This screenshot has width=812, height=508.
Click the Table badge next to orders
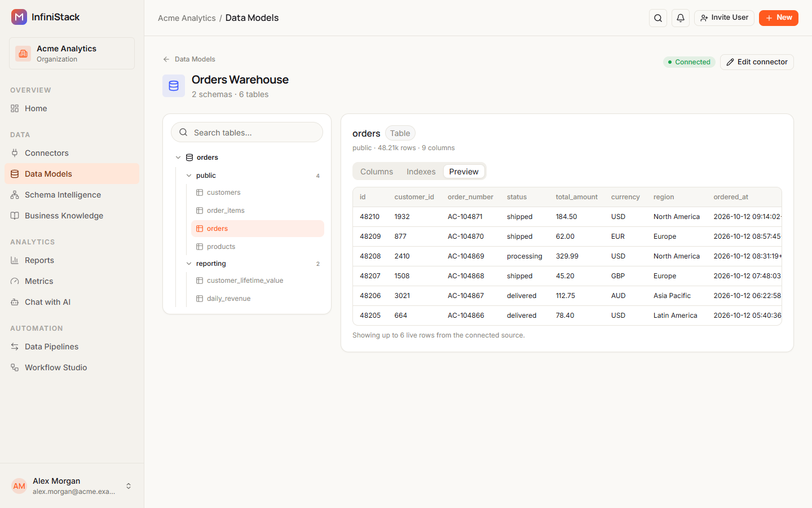[400, 133]
